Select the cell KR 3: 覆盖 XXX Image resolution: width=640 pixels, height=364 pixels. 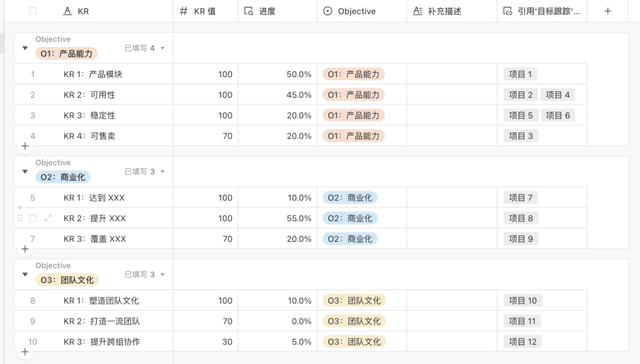pyautogui.click(x=95, y=239)
